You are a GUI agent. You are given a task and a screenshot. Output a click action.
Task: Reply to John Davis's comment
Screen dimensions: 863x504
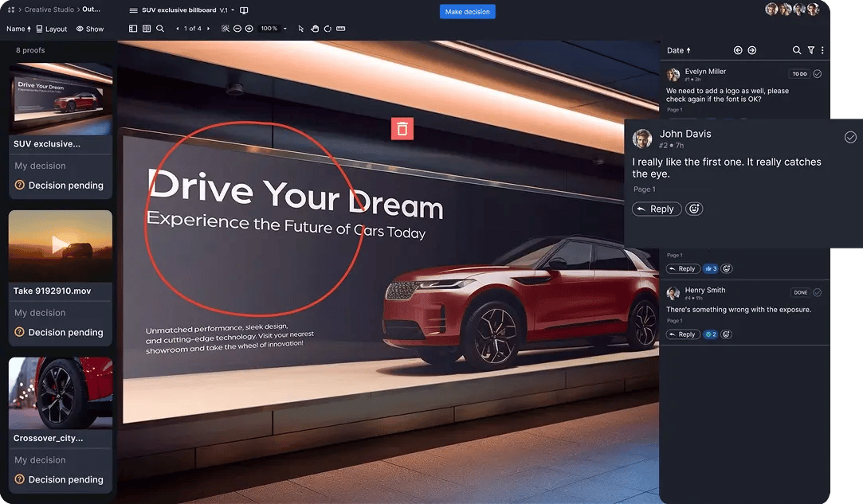point(656,209)
